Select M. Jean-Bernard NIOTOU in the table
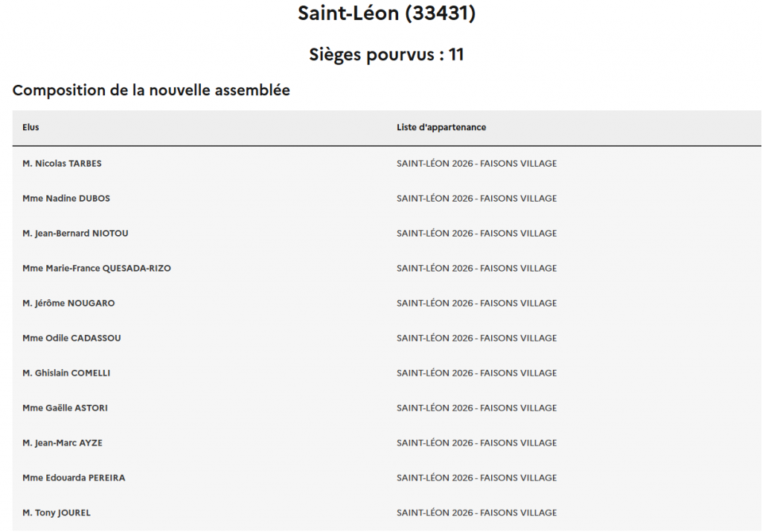The width and height of the screenshot is (762, 532). [x=75, y=234]
